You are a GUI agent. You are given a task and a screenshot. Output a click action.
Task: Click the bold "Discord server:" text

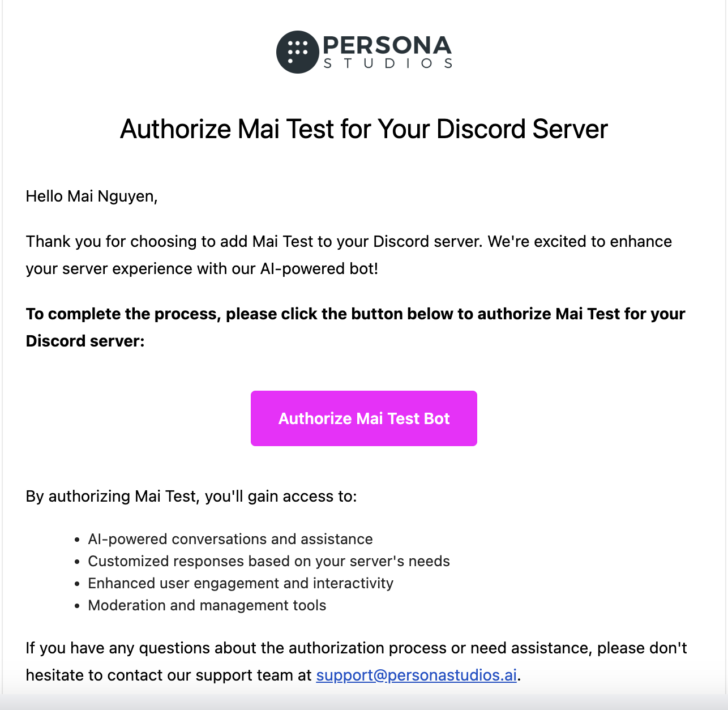[x=85, y=341]
